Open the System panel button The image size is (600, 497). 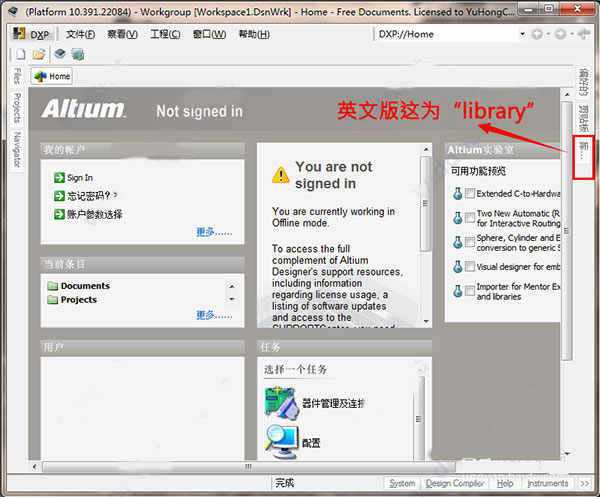402,483
